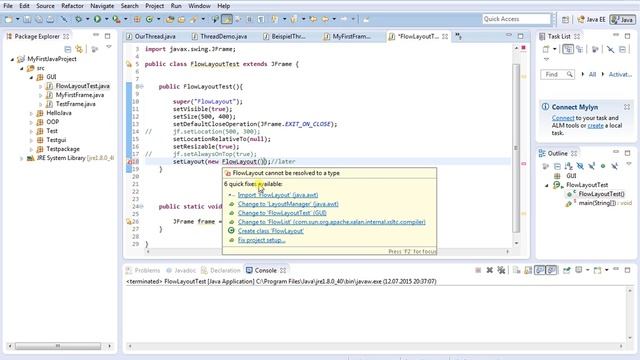Click the Fix project setup link
This screenshot has width=640, height=360.
point(262,240)
